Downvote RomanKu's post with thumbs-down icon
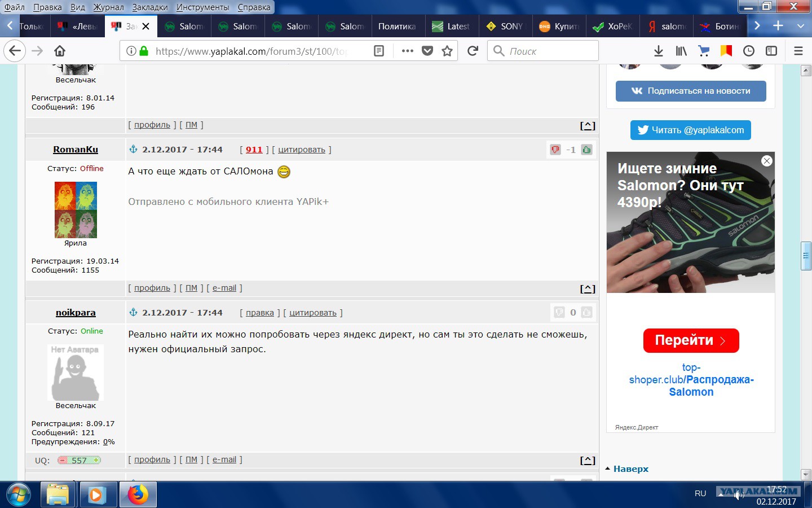 [x=555, y=150]
